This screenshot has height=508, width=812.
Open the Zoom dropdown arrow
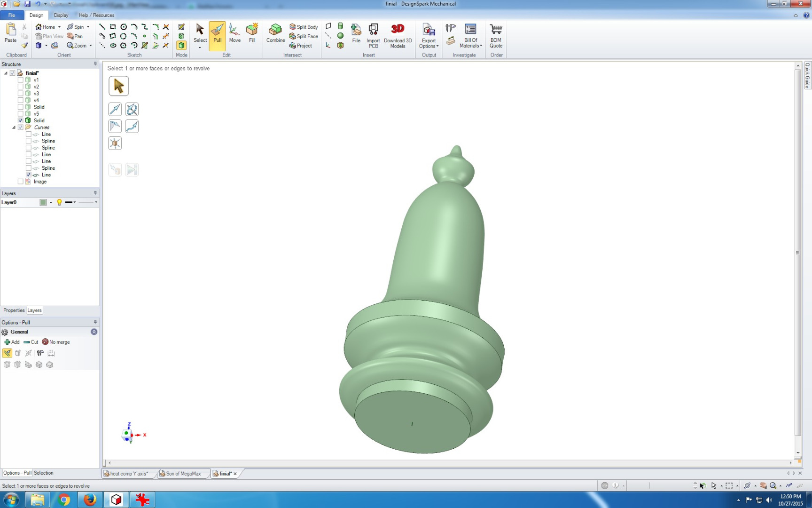pos(91,46)
